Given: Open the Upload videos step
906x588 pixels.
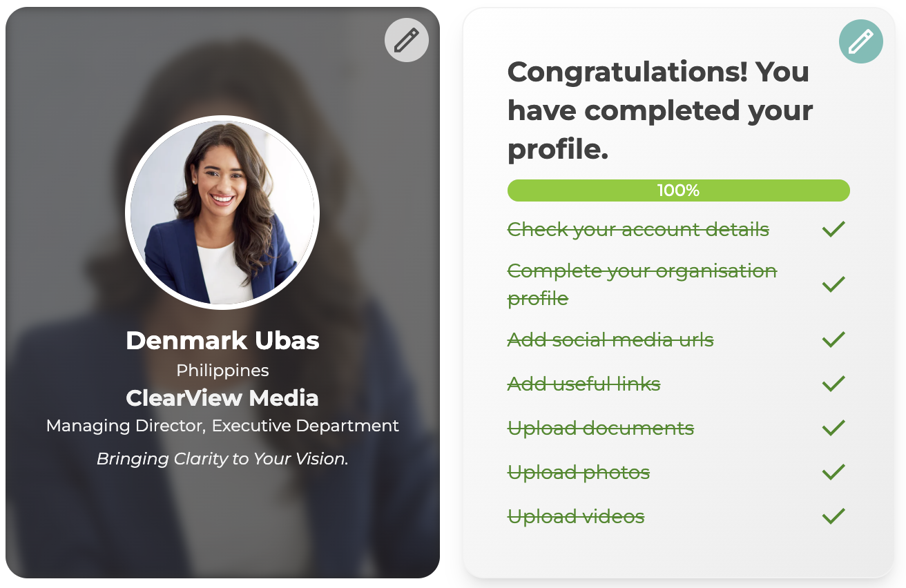Looking at the screenshot, I should pyautogui.click(x=576, y=516).
